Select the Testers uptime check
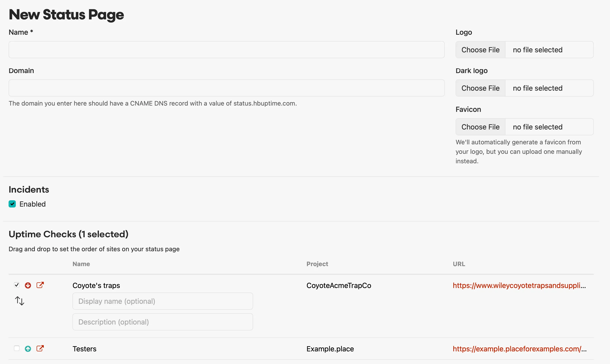610x364 pixels. 16,348
